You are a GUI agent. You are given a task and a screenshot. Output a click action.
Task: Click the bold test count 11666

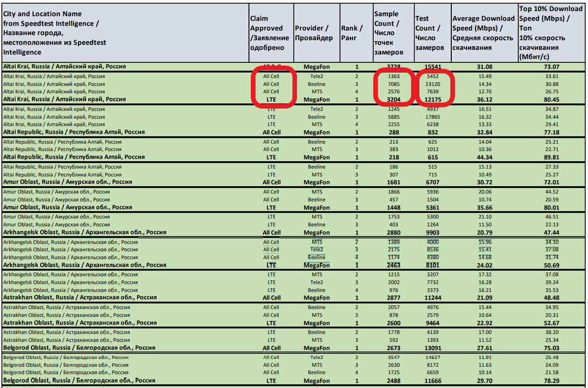pyautogui.click(x=432, y=381)
